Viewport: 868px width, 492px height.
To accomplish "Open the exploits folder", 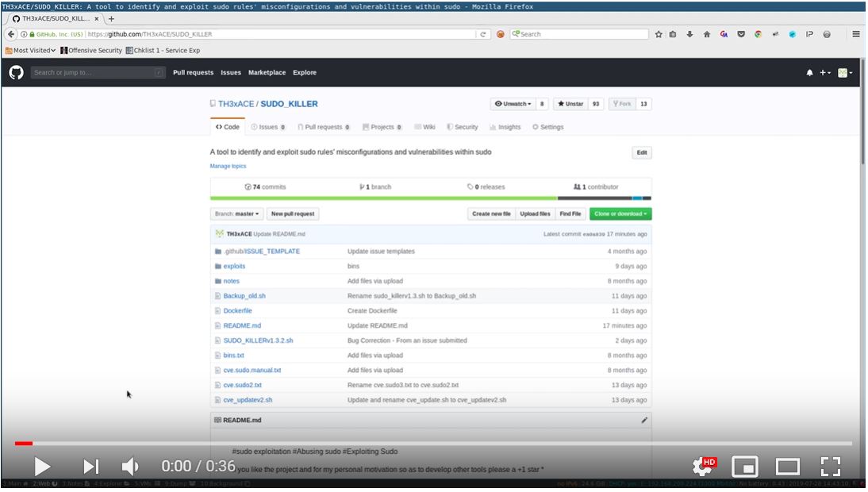I will [234, 266].
